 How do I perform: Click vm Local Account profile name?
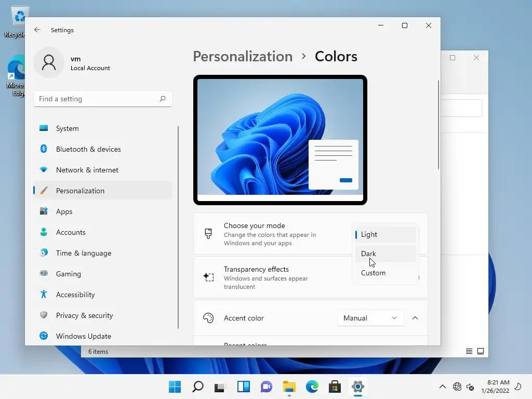(90, 63)
